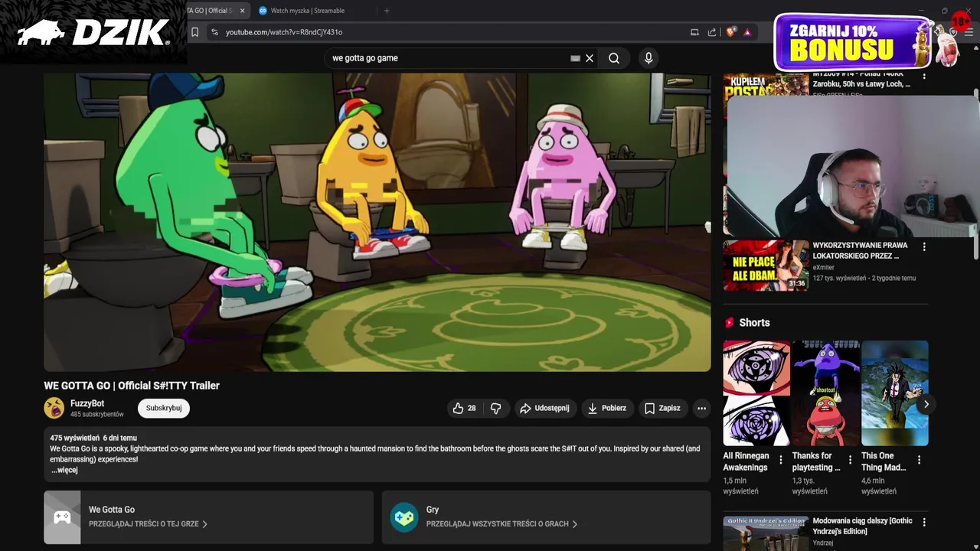Open This One Thing Mad short thumbnail
The height and width of the screenshot is (551, 980).
(x=894, y=393)
